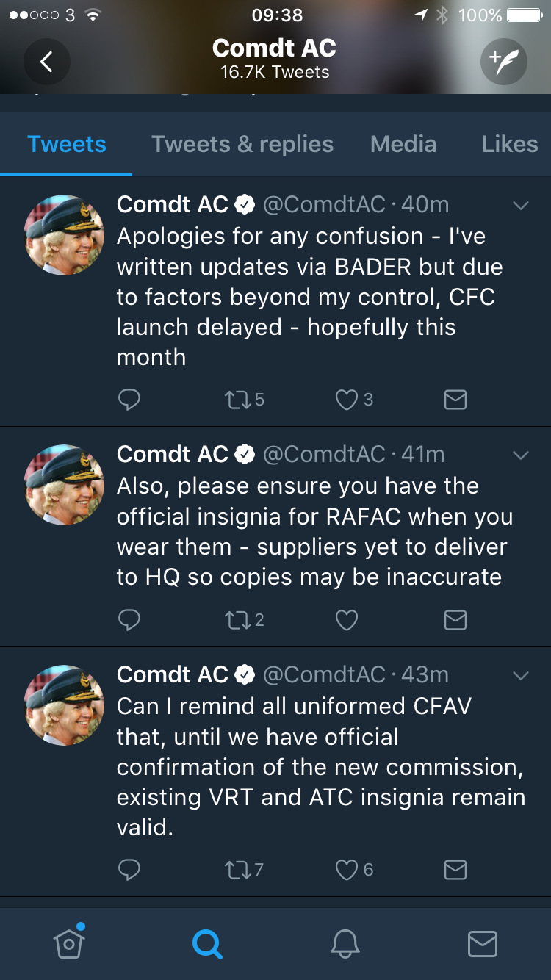Screen dimensions: 551x980
Task: Open the chevron menu on 43m tweet
Action: tap(521, 676)
